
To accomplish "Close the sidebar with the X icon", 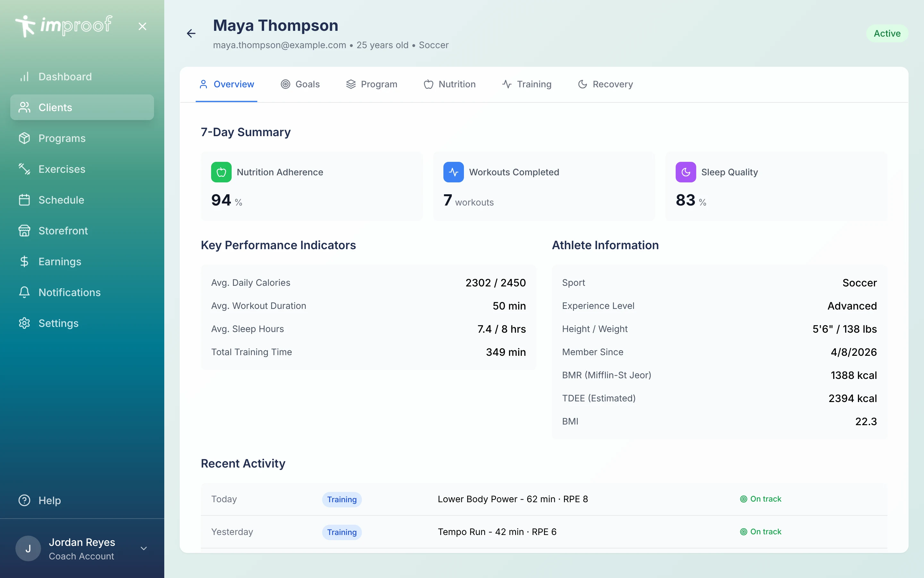I will 142,26.
